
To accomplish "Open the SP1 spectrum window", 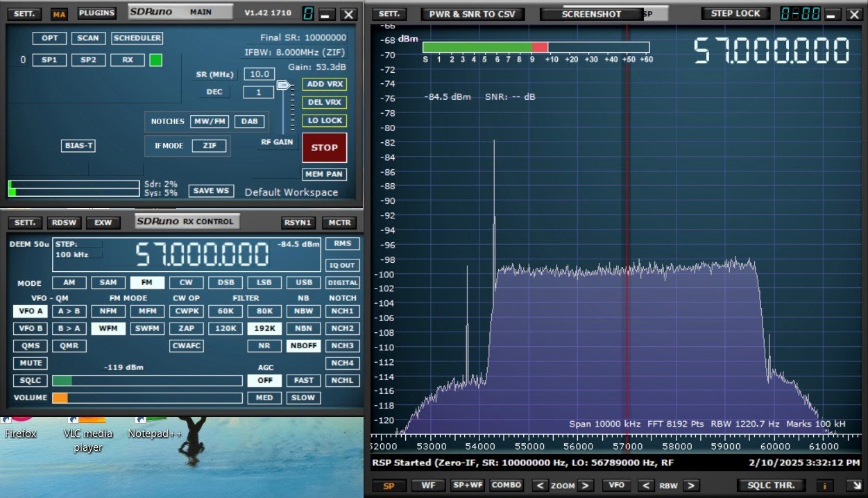I will [50, 60].
